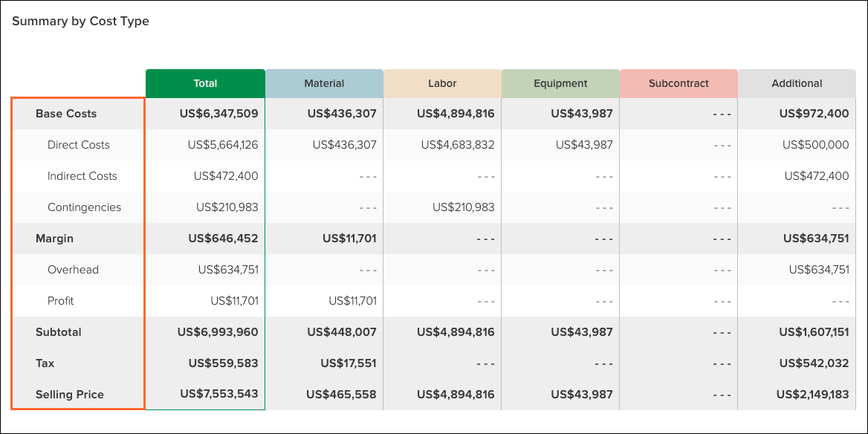This screenshot has width=868, height=434.
Task: Click the Labor column header
Action: pos(442,83)
